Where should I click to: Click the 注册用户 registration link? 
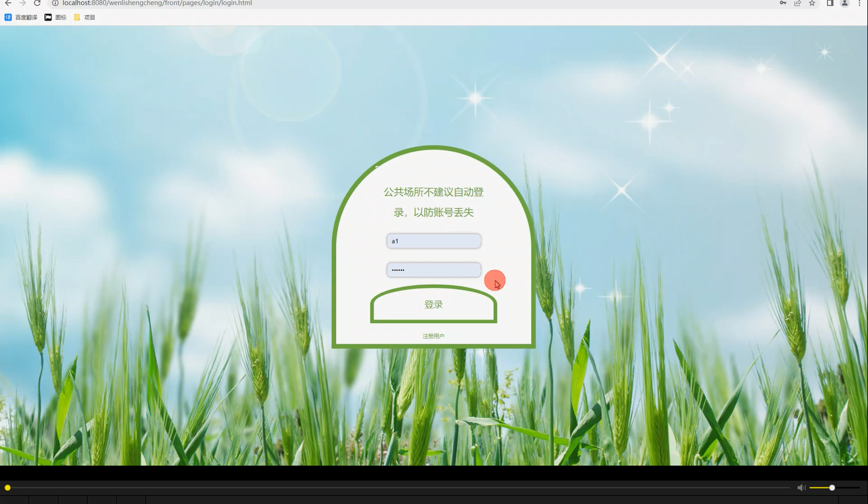(x=433, y=336)
